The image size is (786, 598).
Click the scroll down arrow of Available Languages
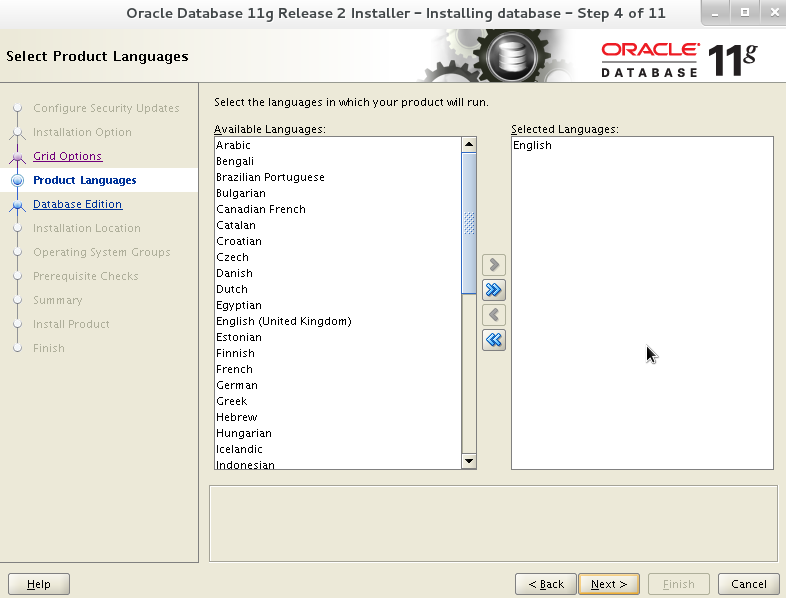(469, 461)
